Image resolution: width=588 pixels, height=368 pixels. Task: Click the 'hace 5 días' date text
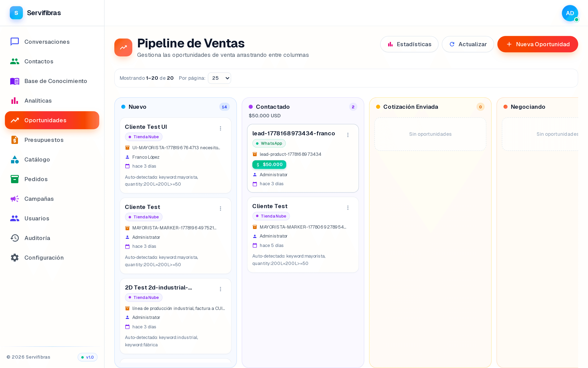(271, 246)
